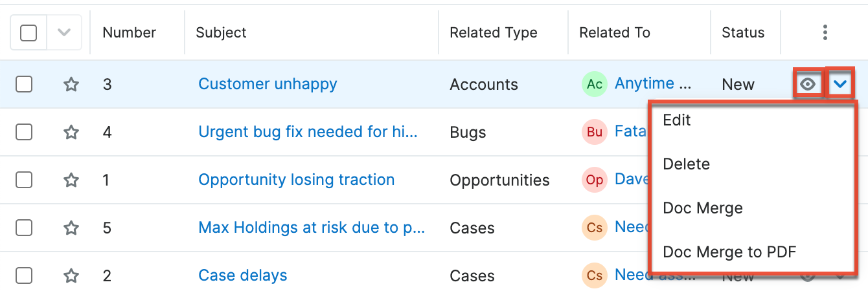The height and width of the screenshot is (291, 868).
Task: Favorite the Case delays record
Action: click(71, 275)
